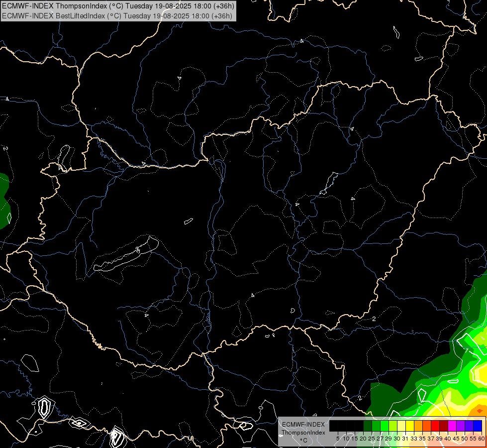Pick the pale yellow 30–31 legend swatch
Viewport: 487px width, 448px height.
point(401,426)
